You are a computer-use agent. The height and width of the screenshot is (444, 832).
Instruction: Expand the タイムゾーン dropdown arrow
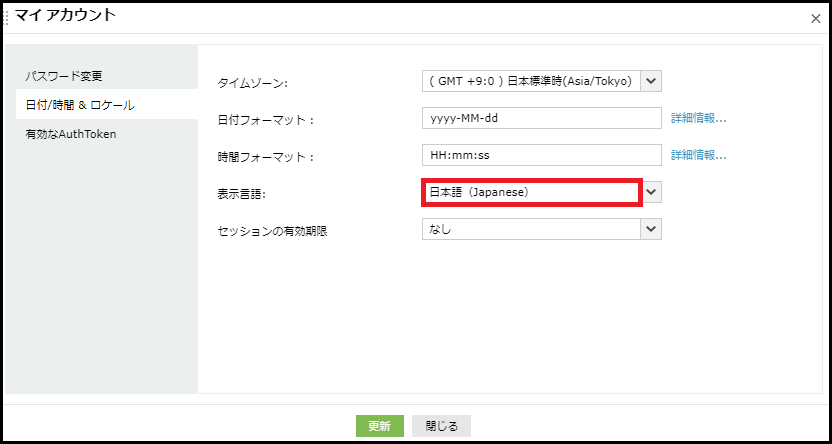[651, 81]
